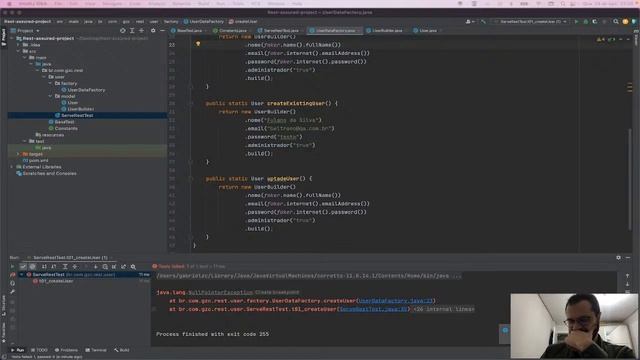This screenshot has width=640, height=360.
Task: Switch to the User.java editor tab
Action: (x=427, y=31)
